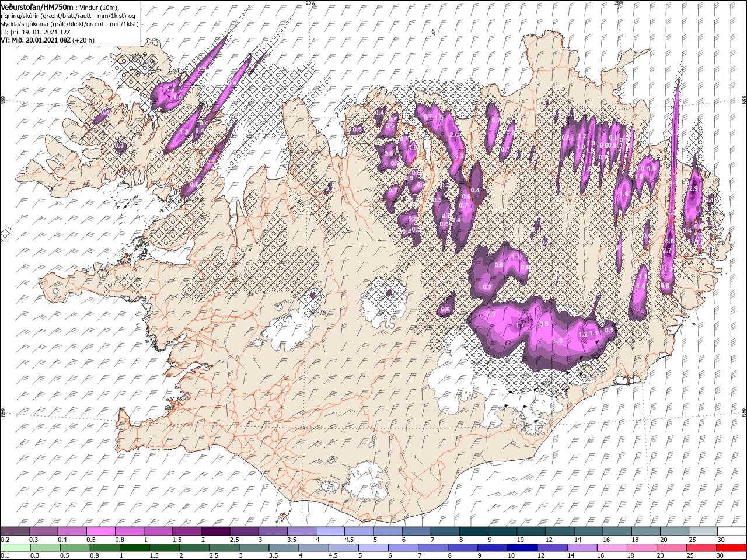Click the deep blue 10 swatch in the lower legend row

click(522, 548)
